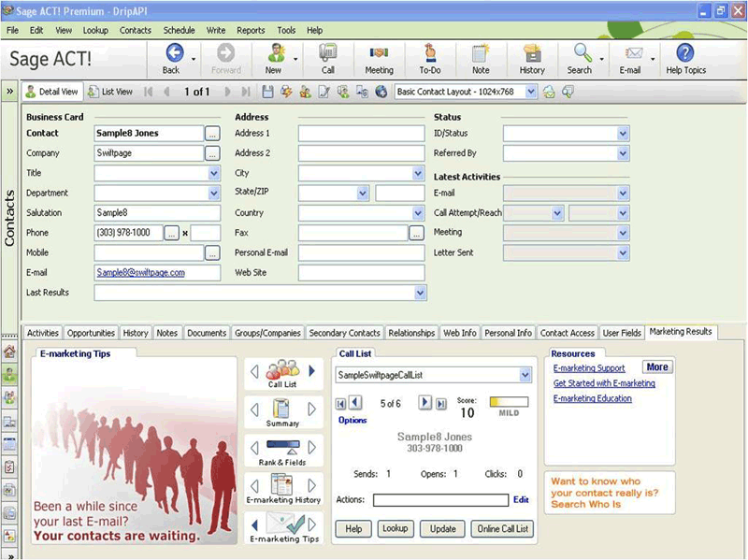
Task: Open Help Topics question-mark icon
Action: pos(685,53)
